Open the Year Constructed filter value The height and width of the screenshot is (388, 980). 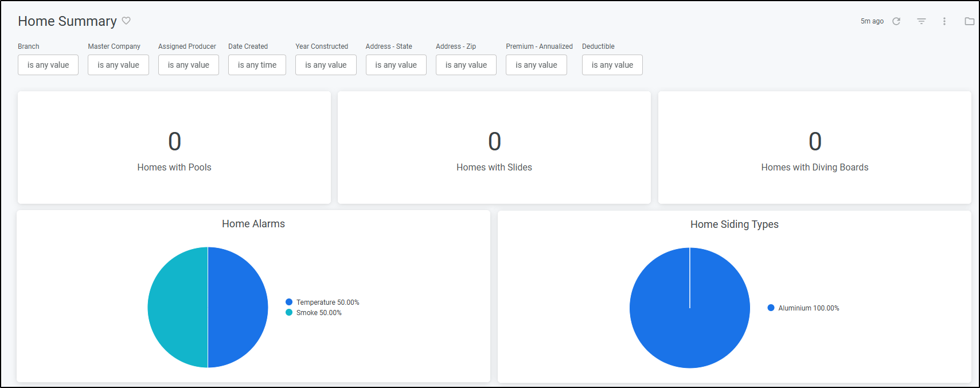coord(326,65)
